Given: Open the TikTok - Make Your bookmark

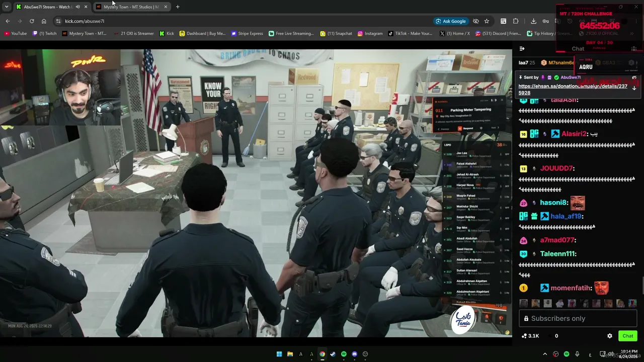Looking at the screenshot, I should [410, 34].
